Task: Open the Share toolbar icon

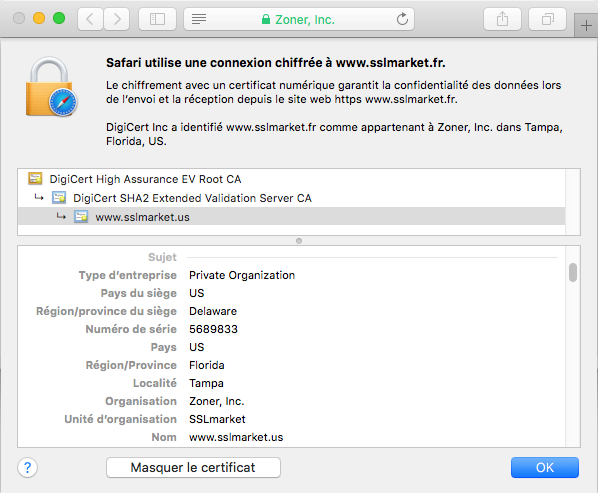Action: click(x=502, y=19)
